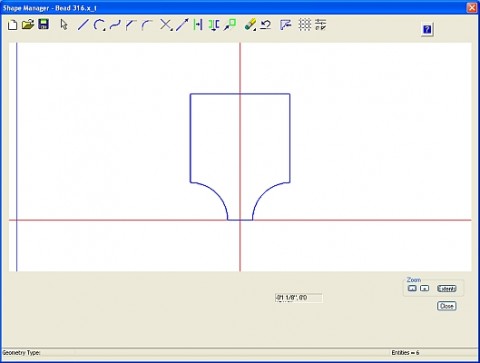Screen dimensions: 480x363
Task: Zoom to extents with the Extents button
Action: [x=447, y=288]
